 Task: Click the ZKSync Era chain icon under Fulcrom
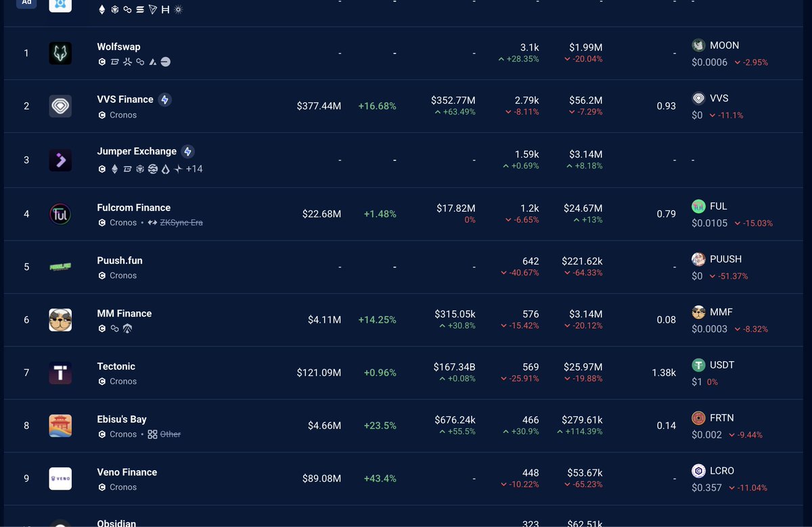click(x=152, y=223)
